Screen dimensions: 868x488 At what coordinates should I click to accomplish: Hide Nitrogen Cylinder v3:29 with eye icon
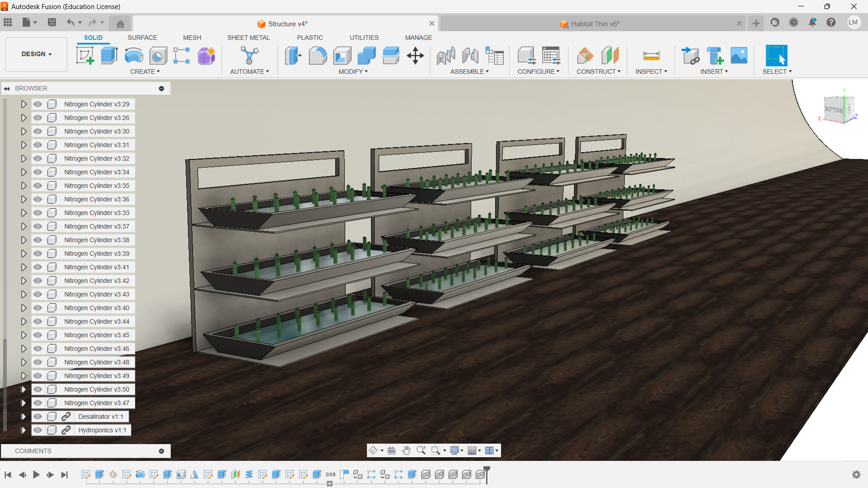click(38, 104)
